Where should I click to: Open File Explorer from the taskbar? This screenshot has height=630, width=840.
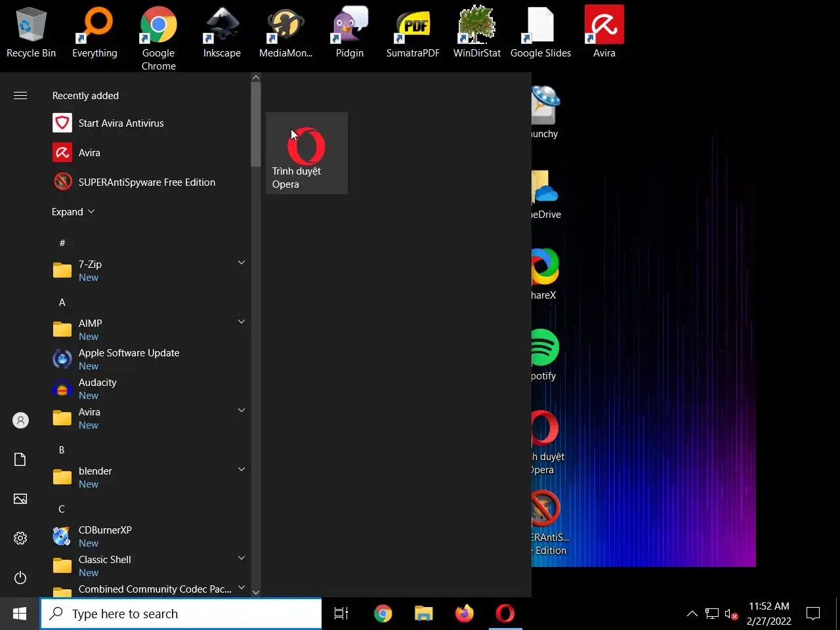point(424,614)
